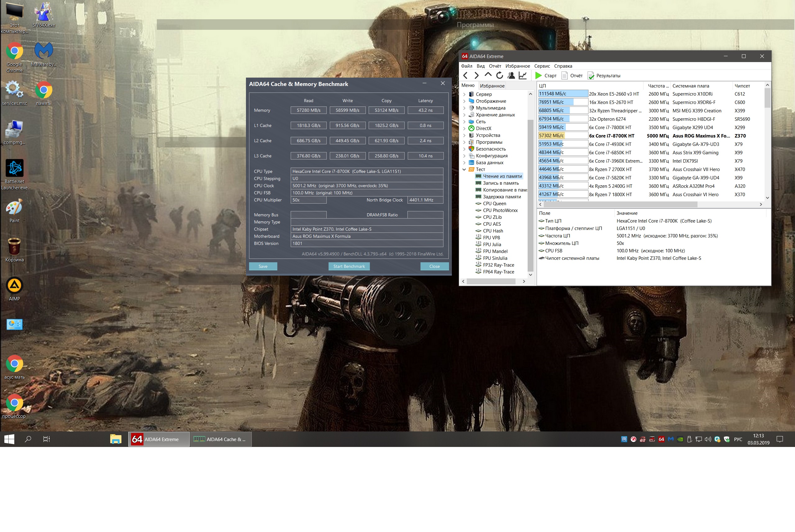Expand the DirectX tree node

[464, 128]
